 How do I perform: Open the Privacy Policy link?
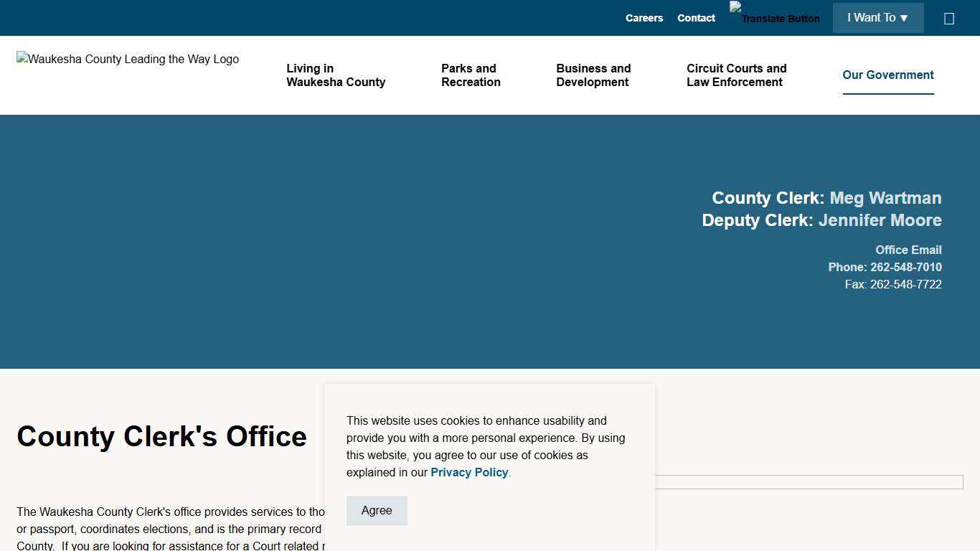tap(469, 472)
